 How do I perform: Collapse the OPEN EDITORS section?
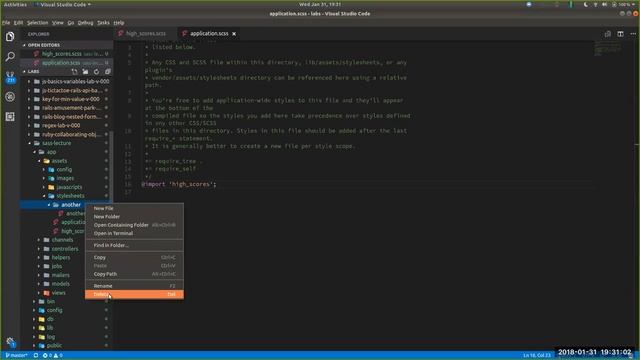[67, 45]
